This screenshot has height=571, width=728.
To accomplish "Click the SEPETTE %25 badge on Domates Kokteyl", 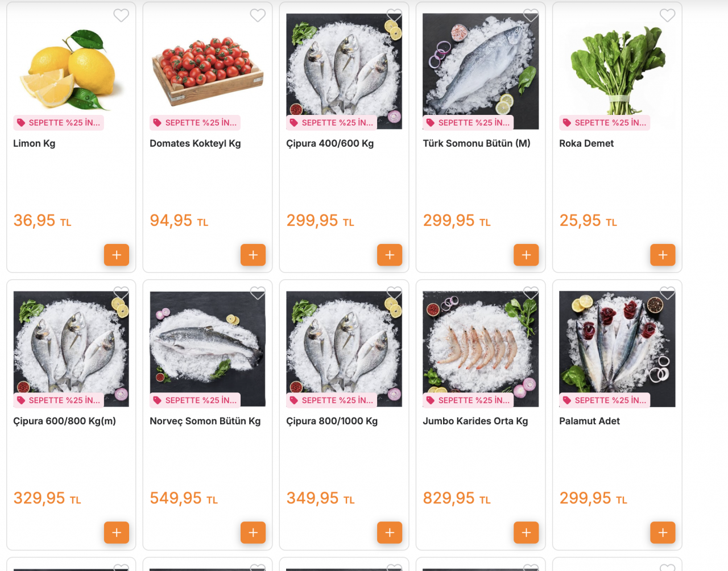I will click(196, 122).
